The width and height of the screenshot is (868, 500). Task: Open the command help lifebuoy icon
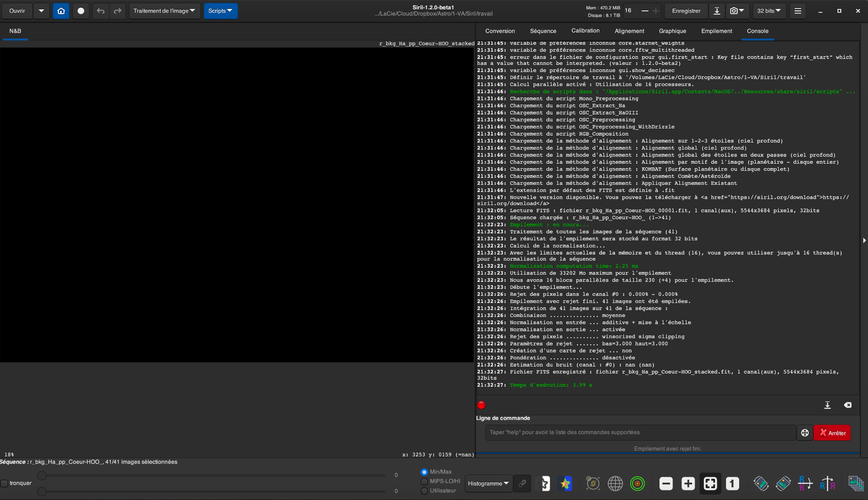[805, 433]
